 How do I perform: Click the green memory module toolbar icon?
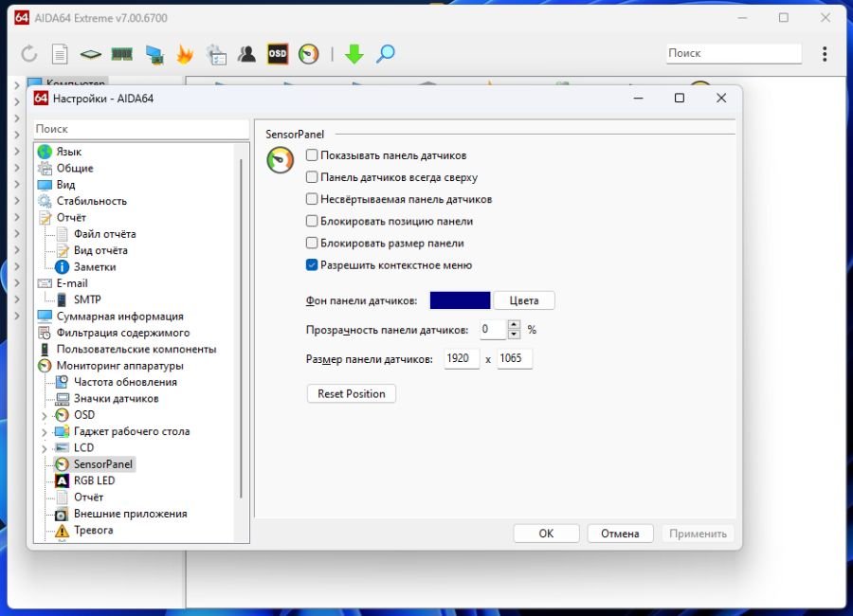coord(122,53)
